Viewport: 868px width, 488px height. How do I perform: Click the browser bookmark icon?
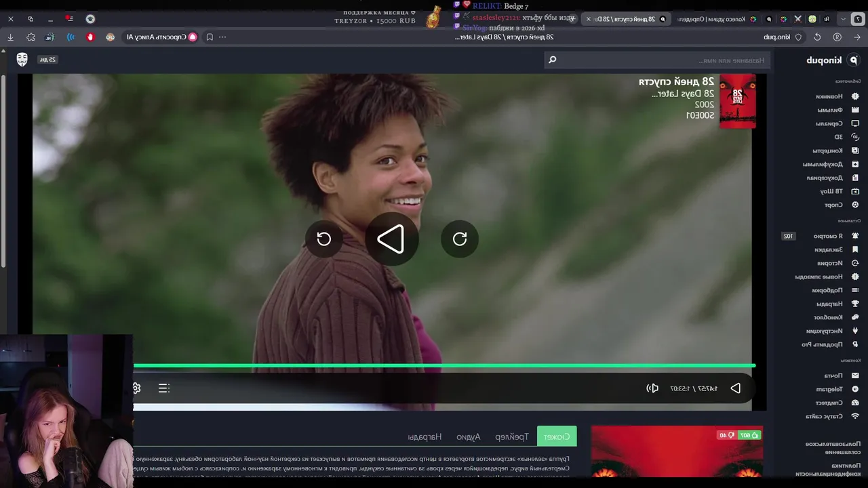(210, 37)
